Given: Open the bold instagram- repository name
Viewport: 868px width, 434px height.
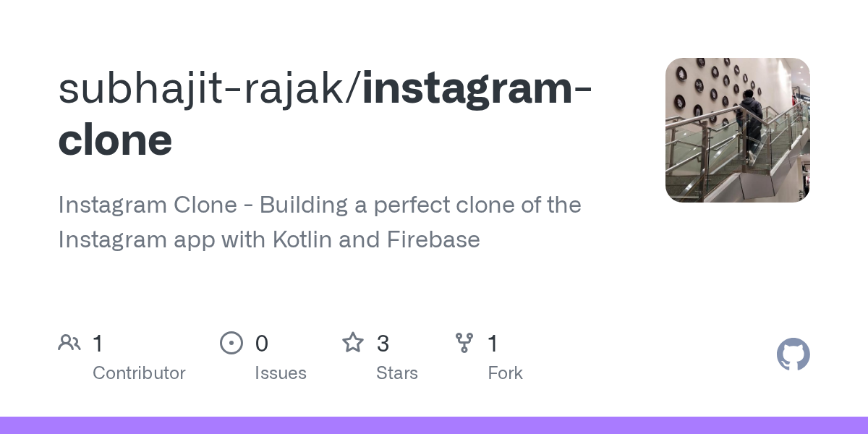Looking at the screenshot, I should (477, 89).
